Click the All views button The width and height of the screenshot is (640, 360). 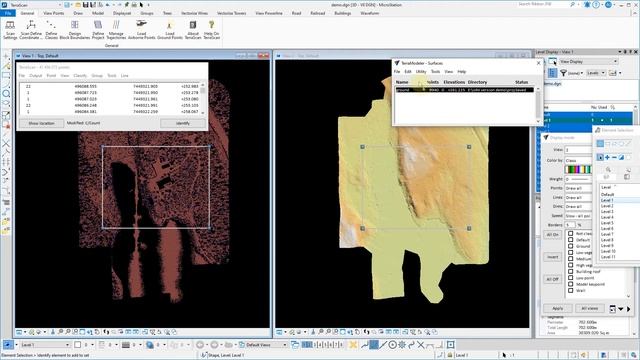(590, 309)
